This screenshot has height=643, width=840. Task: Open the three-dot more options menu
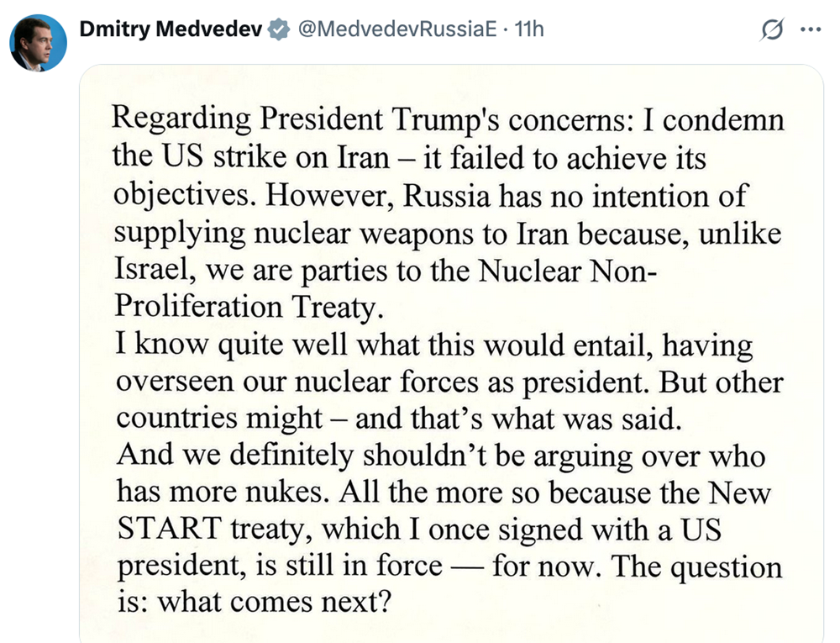(811, 29)
